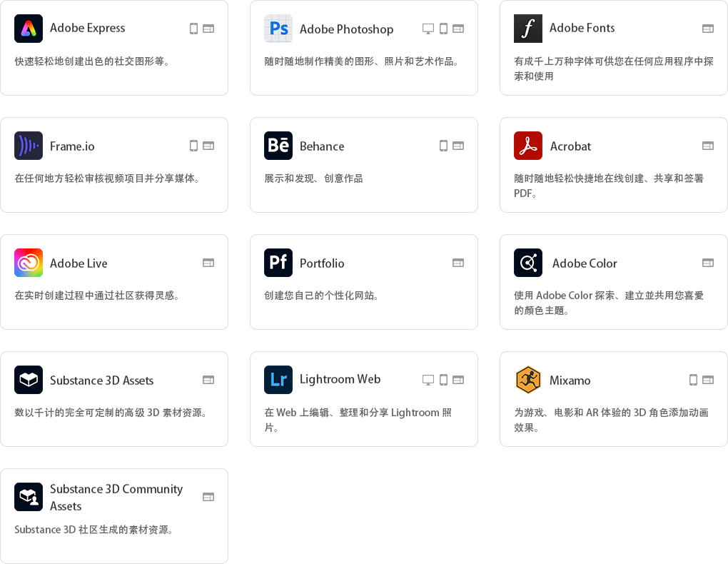Click the web icon on Adobe Live card

click(208, 263)
